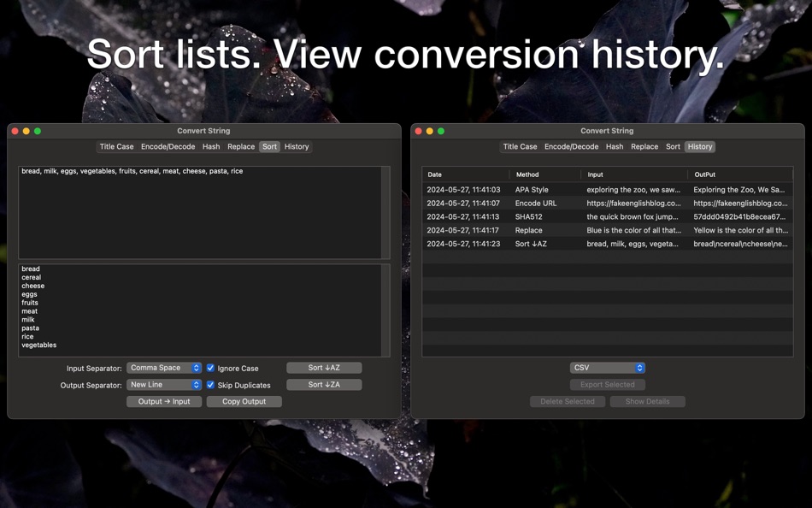
Task: Go to Replace tab in right window
Action: click(644, 147)
